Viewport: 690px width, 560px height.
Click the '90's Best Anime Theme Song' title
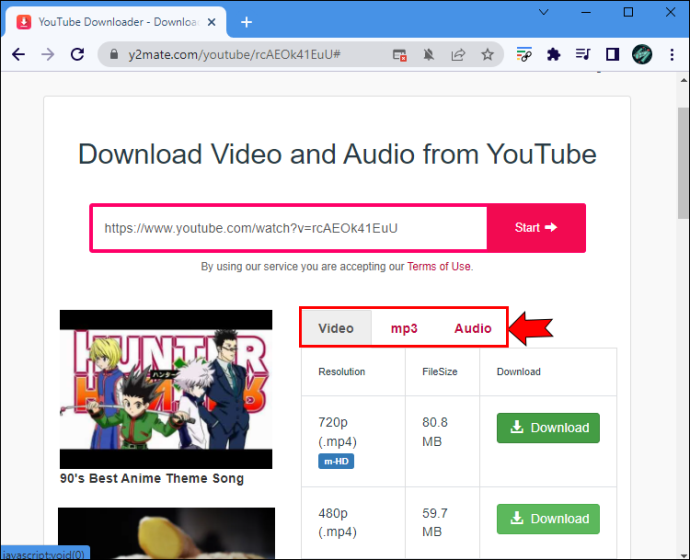coord(152,479)
